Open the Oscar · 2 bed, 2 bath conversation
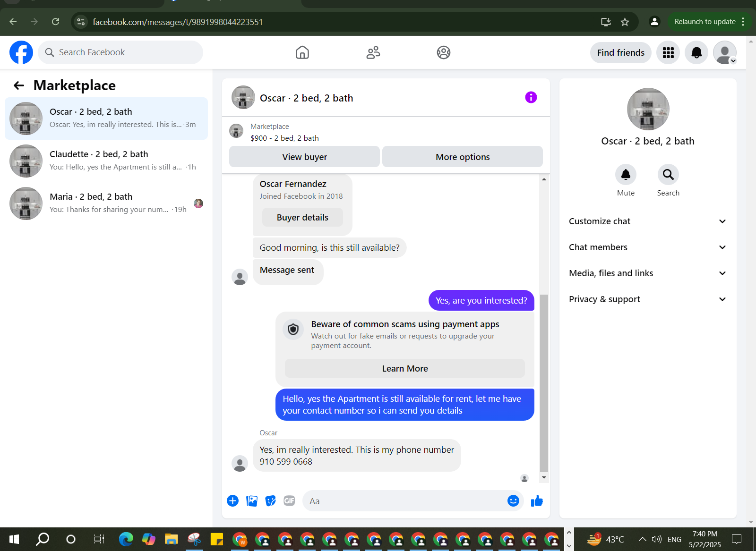 pyautogui.click(x=106, y=119)
